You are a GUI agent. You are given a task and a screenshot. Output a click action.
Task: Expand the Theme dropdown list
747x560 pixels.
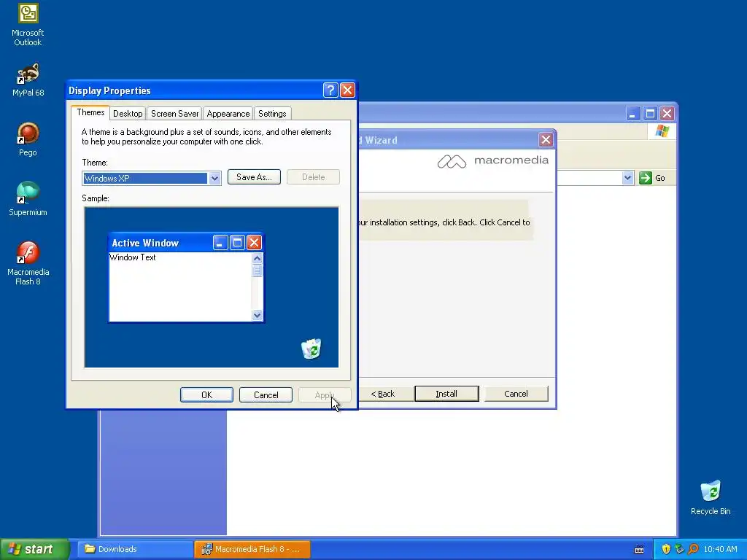(214, 179)
